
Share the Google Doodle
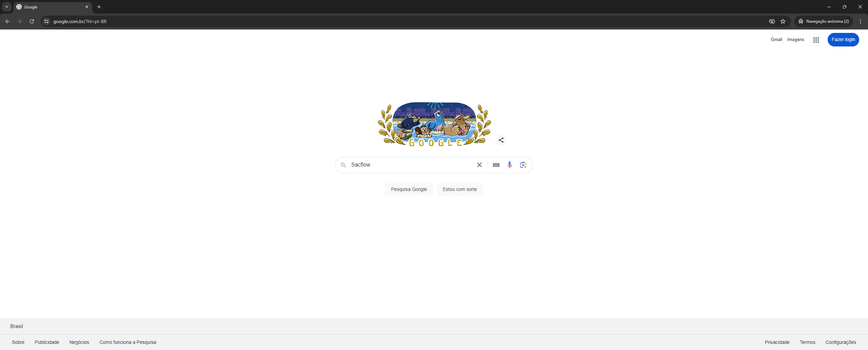[x=501, y=140]
